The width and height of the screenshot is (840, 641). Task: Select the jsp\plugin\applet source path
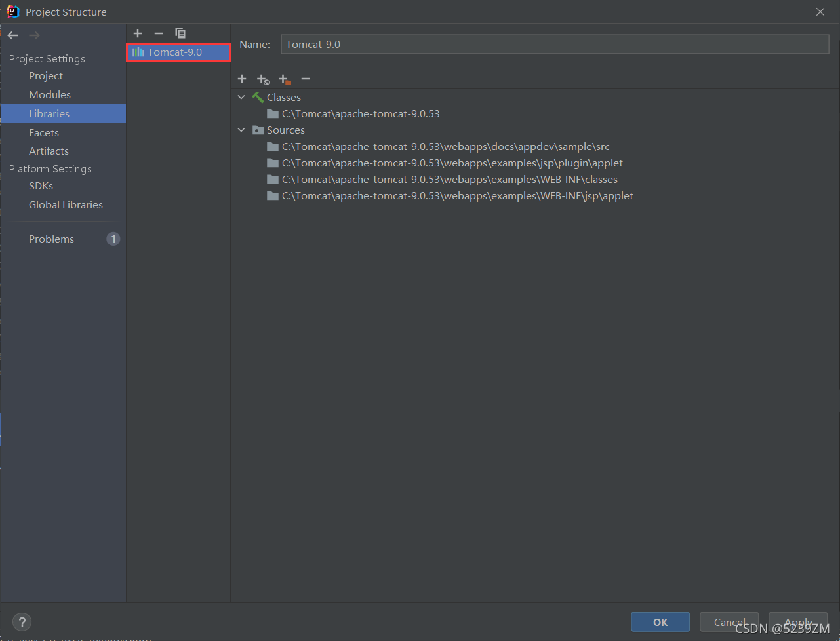[452, 163]
